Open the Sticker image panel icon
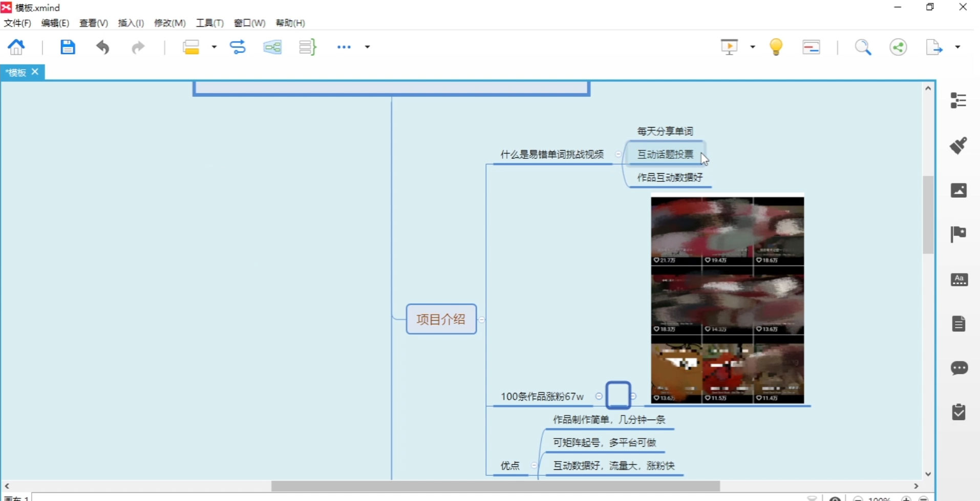The width and height of the screenshot is (980, 501). (x=958, y=190)
